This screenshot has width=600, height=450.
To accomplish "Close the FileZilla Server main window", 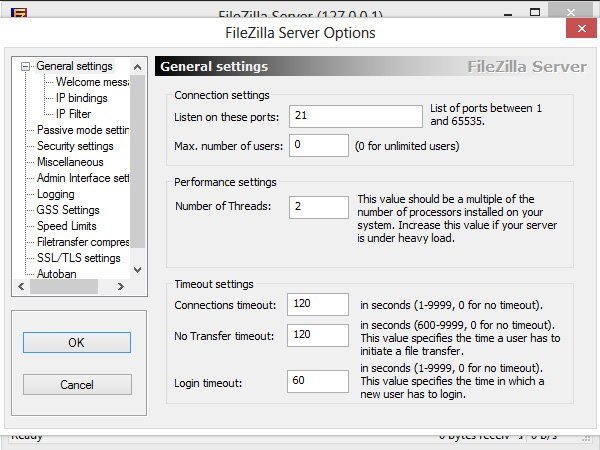I will (571, 11).
